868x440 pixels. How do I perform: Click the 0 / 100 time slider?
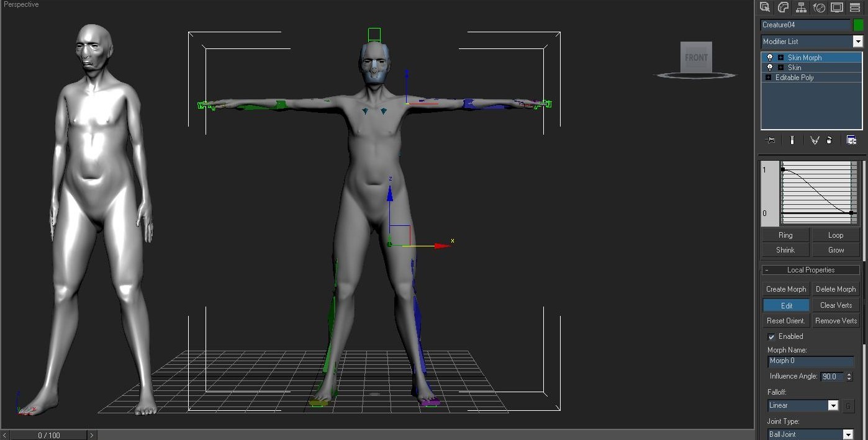49,435
